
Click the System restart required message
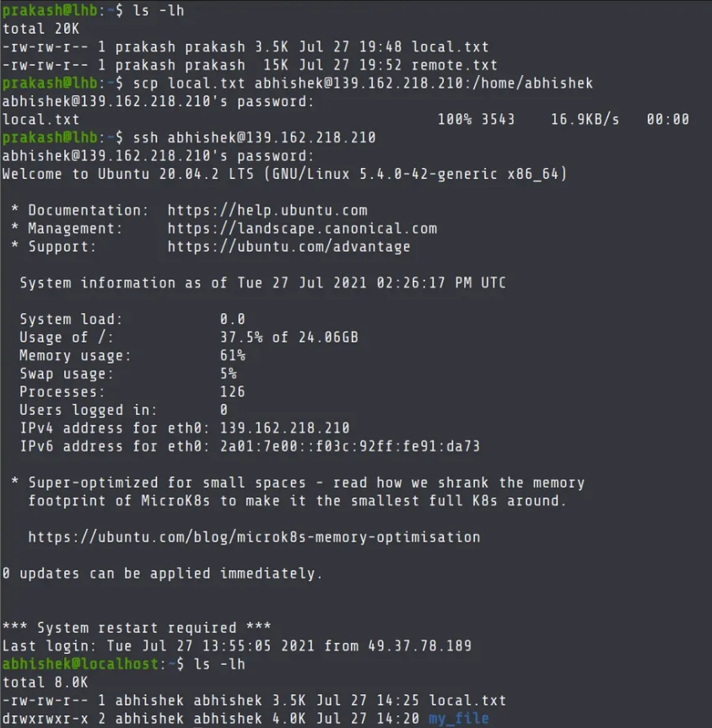click(137, 628)
